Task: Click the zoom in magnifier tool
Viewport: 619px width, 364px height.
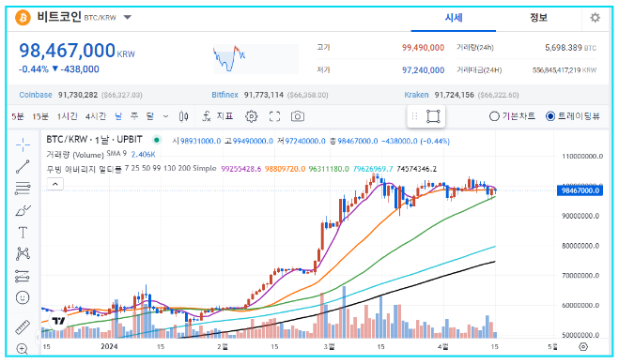Action: [23, 349]
